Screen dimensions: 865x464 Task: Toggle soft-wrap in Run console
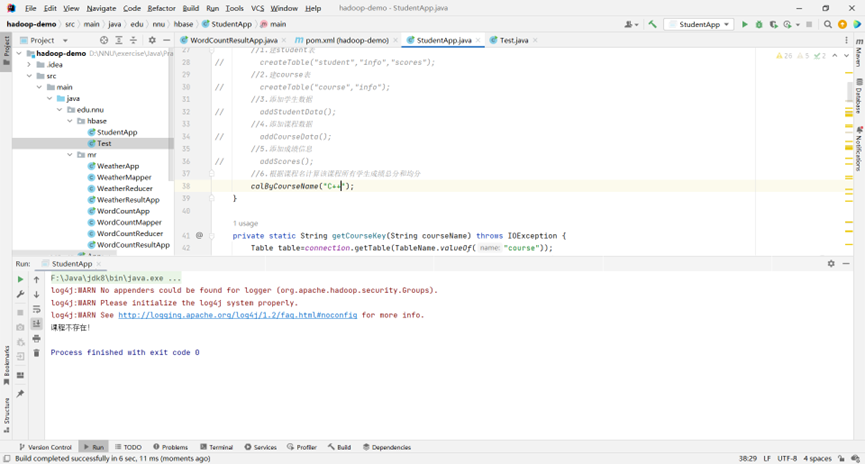36,309
